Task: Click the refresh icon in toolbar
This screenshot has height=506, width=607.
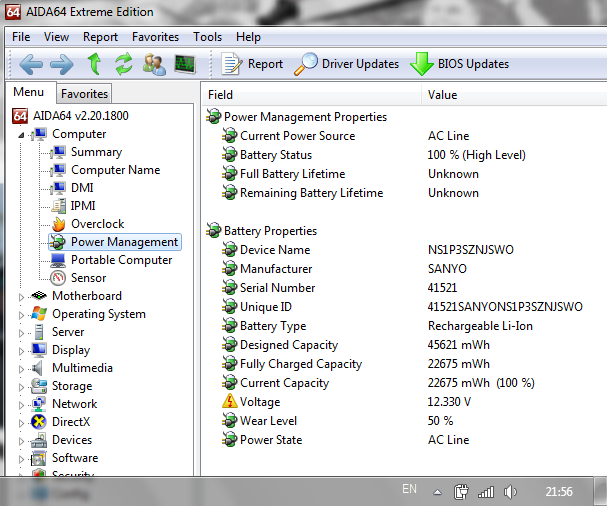Action: [124, 64]
